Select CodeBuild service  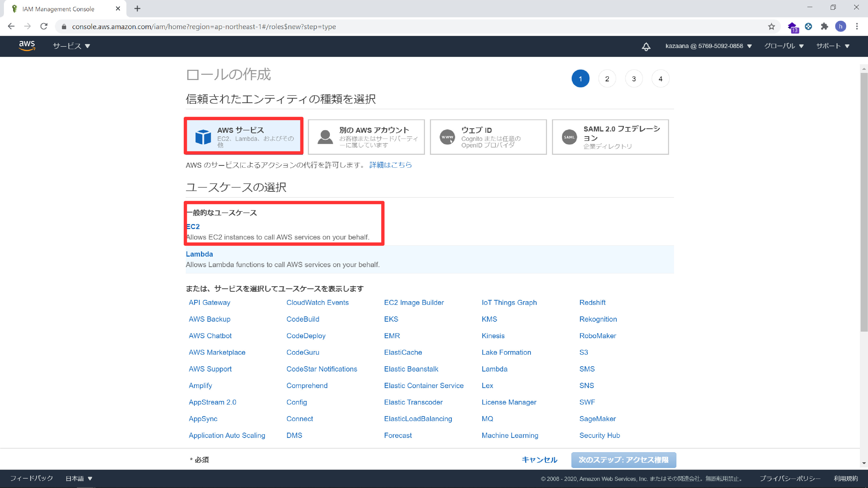point(303,319)
